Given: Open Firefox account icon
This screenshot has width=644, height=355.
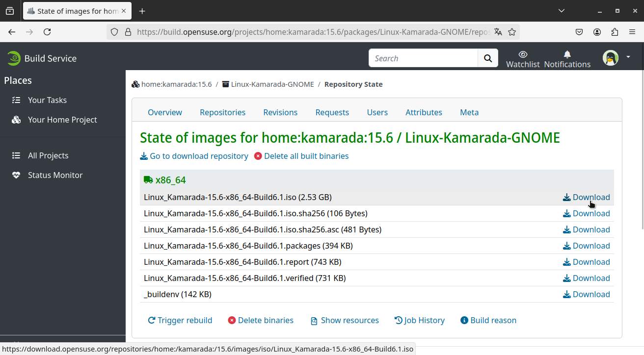Looking at the screenshot, I should 597,32.
